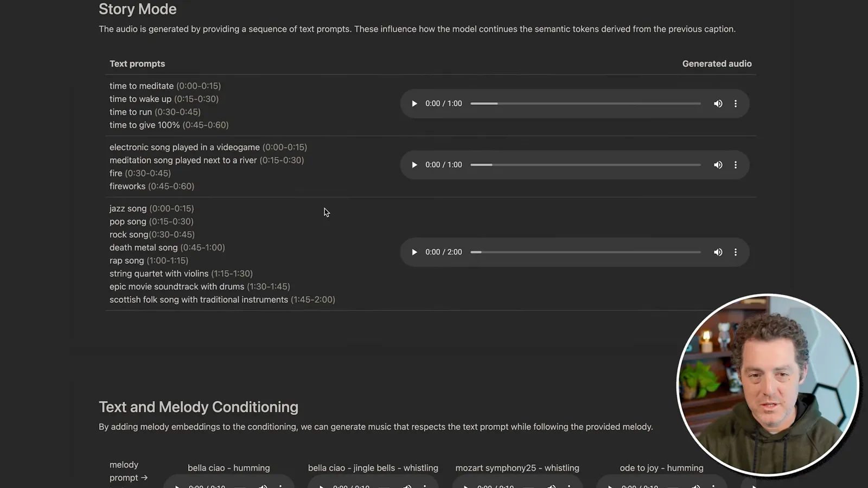Click the 'ode to joy - humming' label
Screen dimensions: 868x488
click(662, 468)
